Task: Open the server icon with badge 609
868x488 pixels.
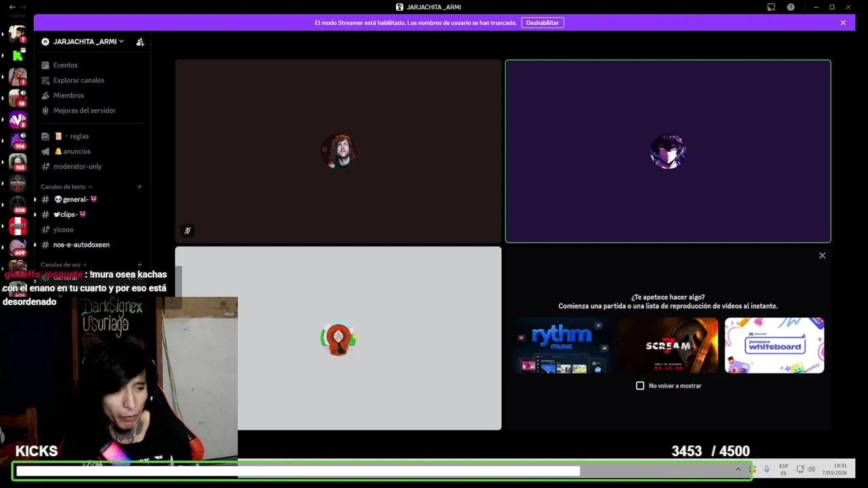Action: coord(18,247)
